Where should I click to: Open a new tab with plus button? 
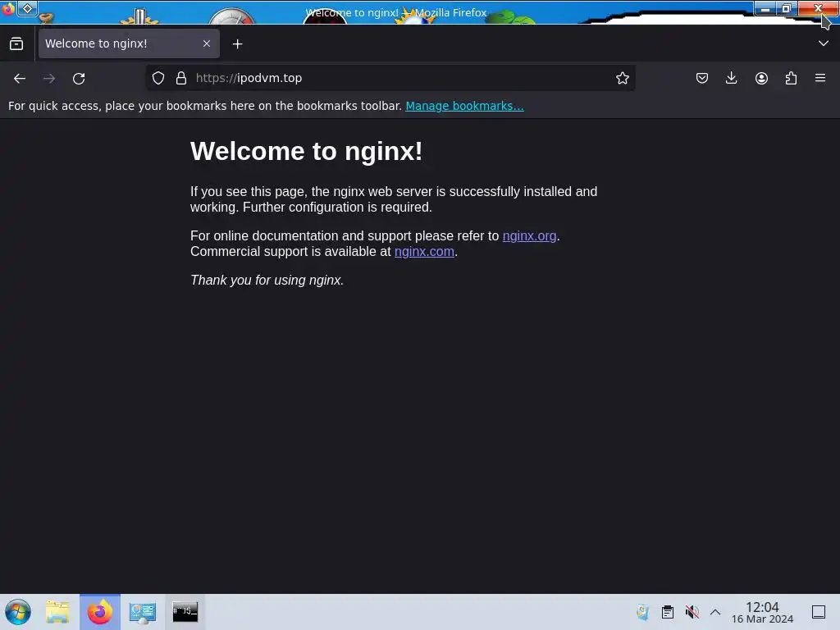tap(237, 44)
